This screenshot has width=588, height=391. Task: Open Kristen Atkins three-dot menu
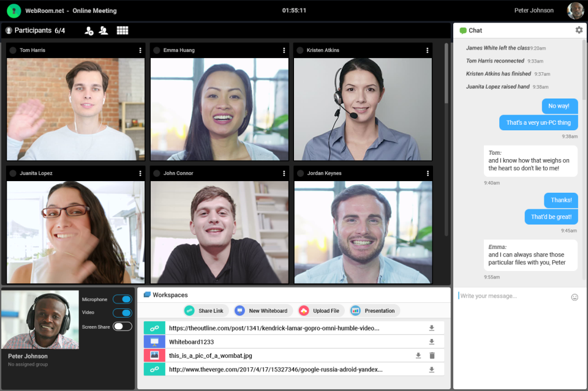(427, 50)
